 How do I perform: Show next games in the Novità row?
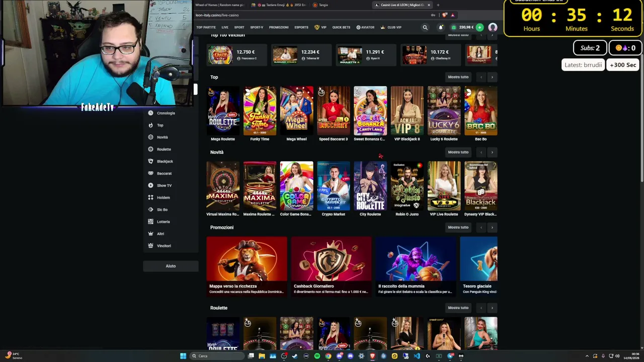[x=492, y=152]
